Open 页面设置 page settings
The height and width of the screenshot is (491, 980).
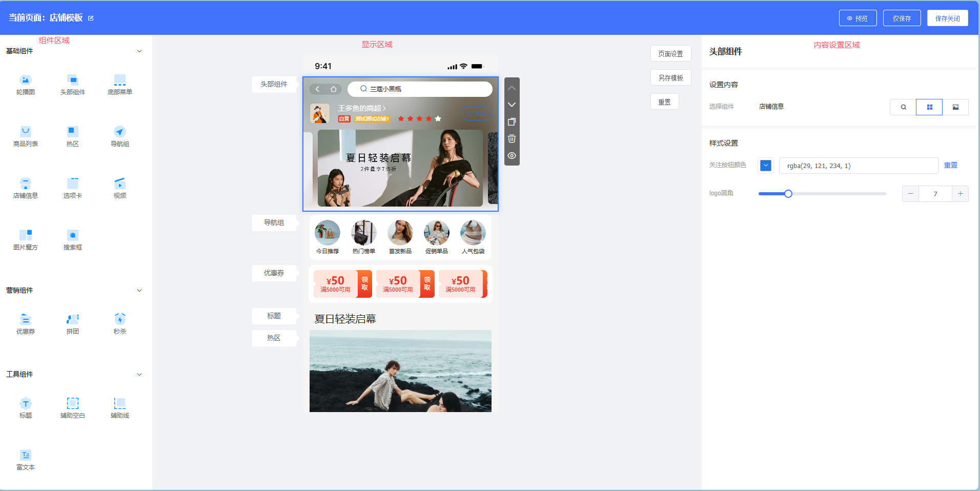[670, 54]
